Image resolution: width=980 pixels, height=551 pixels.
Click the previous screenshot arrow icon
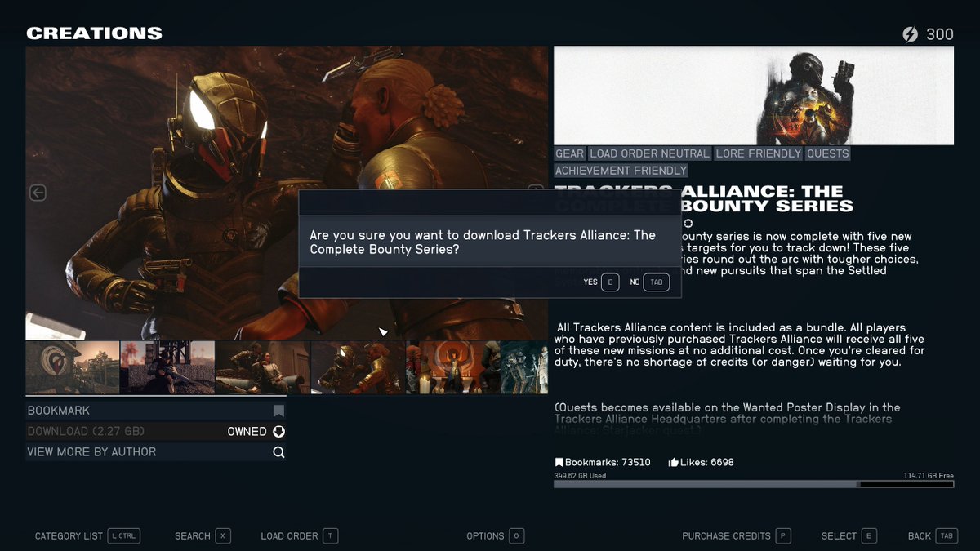38,193
